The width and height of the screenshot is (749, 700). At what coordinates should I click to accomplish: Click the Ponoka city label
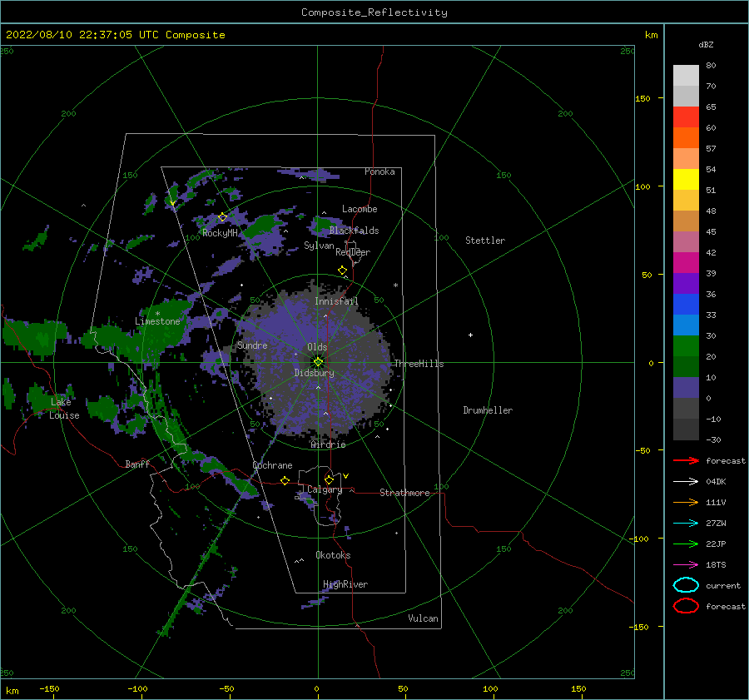point(379,171)
